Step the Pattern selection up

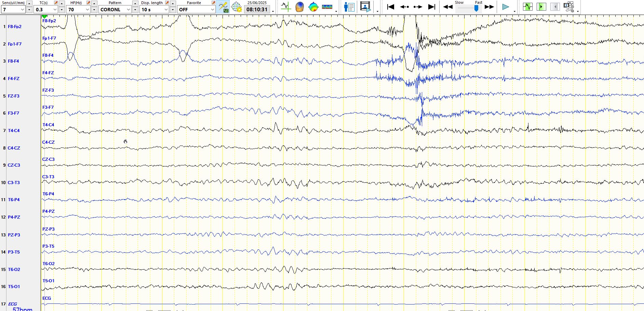coord(135,3)
